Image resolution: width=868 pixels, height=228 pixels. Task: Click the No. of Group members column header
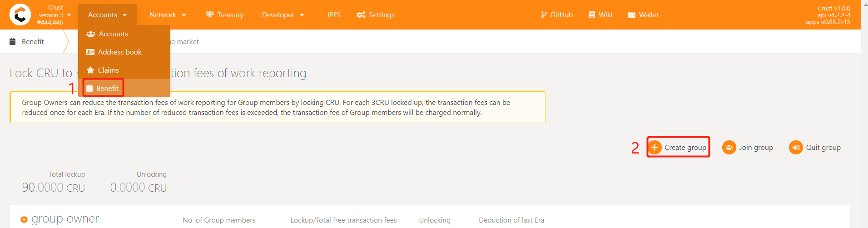tap(219, 220)
